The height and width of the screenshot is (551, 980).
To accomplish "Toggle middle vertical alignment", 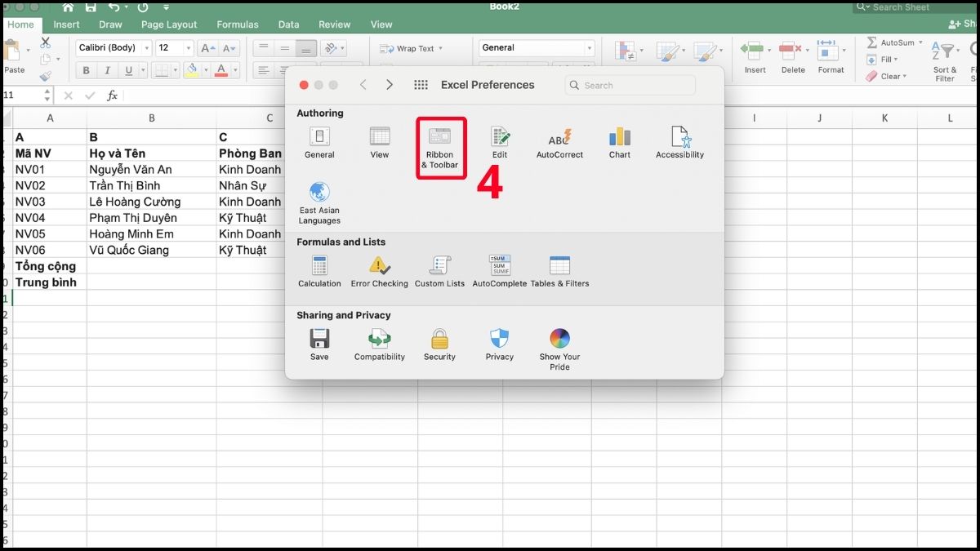I will pyautogui.click(x=284, y=49).
